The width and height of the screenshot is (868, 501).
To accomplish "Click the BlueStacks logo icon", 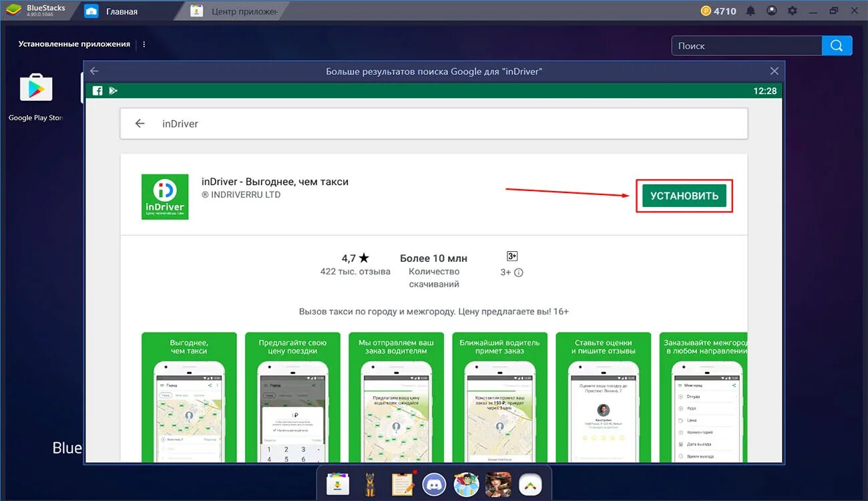I will click(x=13, y=11).
